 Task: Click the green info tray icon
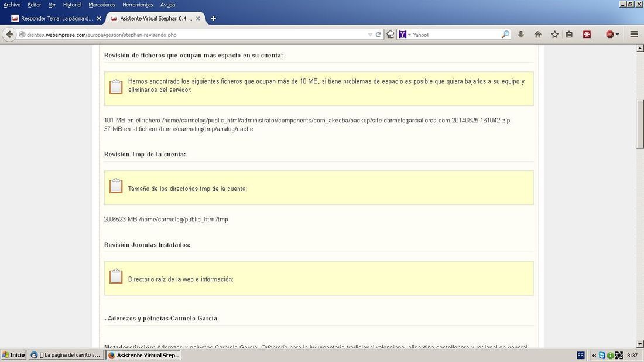610,356
